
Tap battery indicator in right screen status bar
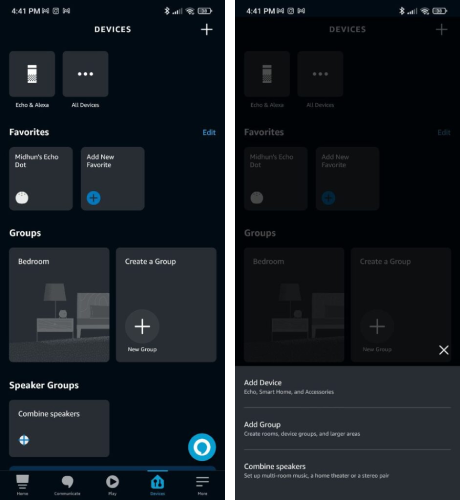(x=439, y=11)
